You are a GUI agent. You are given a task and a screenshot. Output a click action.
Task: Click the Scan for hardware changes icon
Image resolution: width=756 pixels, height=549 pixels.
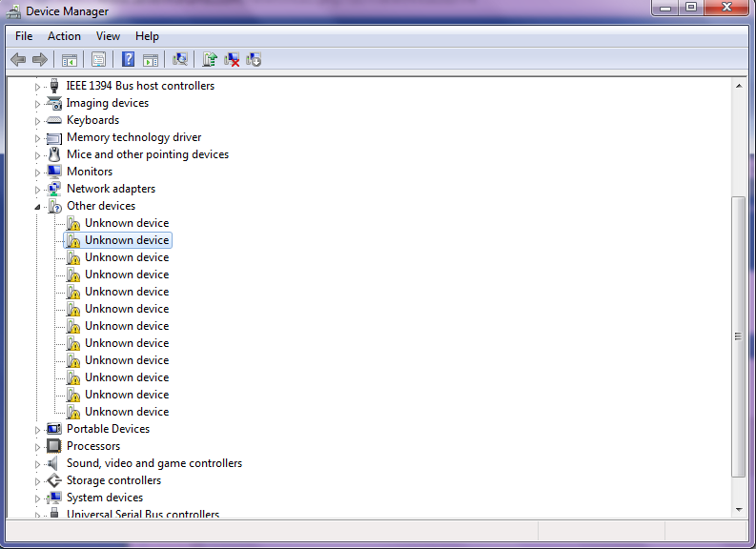[x=180, y=59]
